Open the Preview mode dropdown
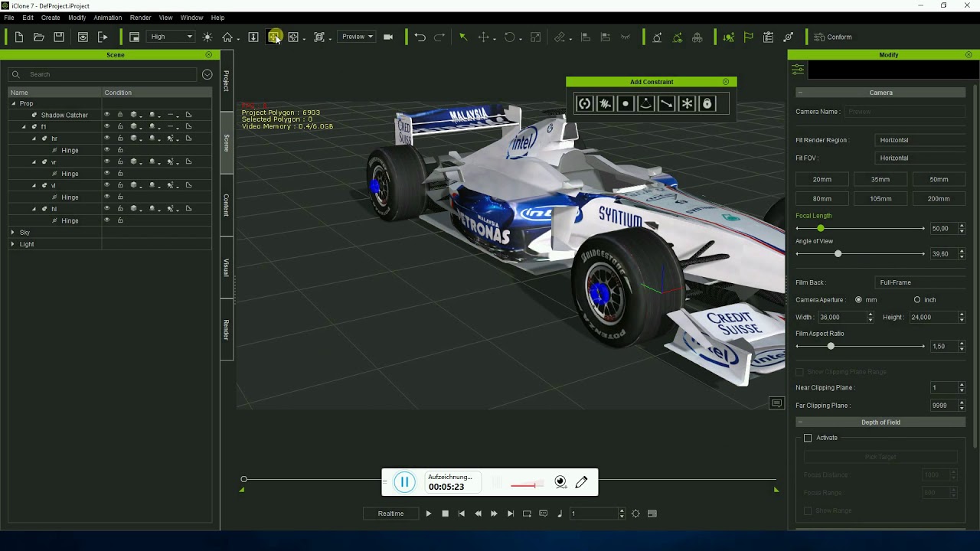The image size is (980, 551). [x=358, y=37]
